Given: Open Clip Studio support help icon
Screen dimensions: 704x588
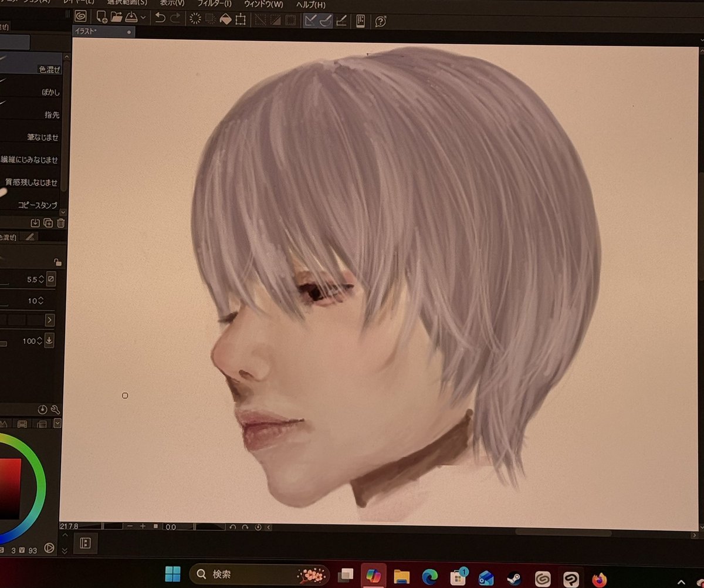Looking at the screenshot, I should coord(381,22).
